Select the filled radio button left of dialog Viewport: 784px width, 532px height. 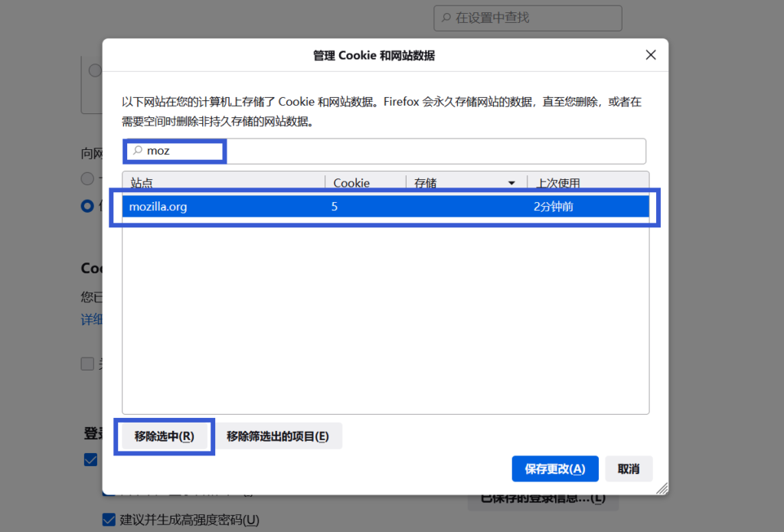click(x=88, y=205)
